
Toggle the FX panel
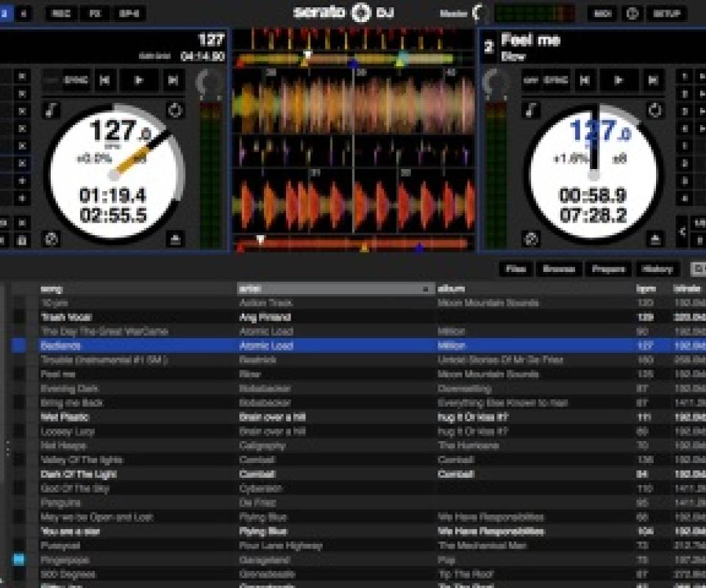point(95,13)
